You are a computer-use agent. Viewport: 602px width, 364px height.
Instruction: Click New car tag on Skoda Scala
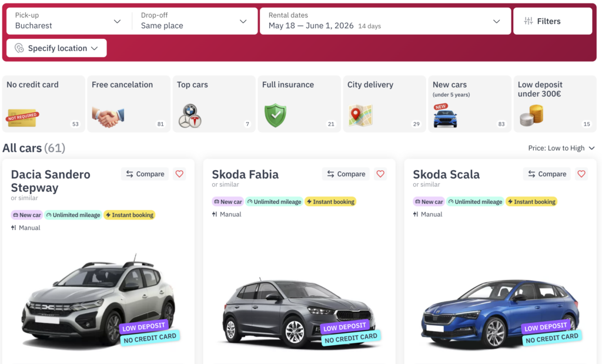(429, 201)
